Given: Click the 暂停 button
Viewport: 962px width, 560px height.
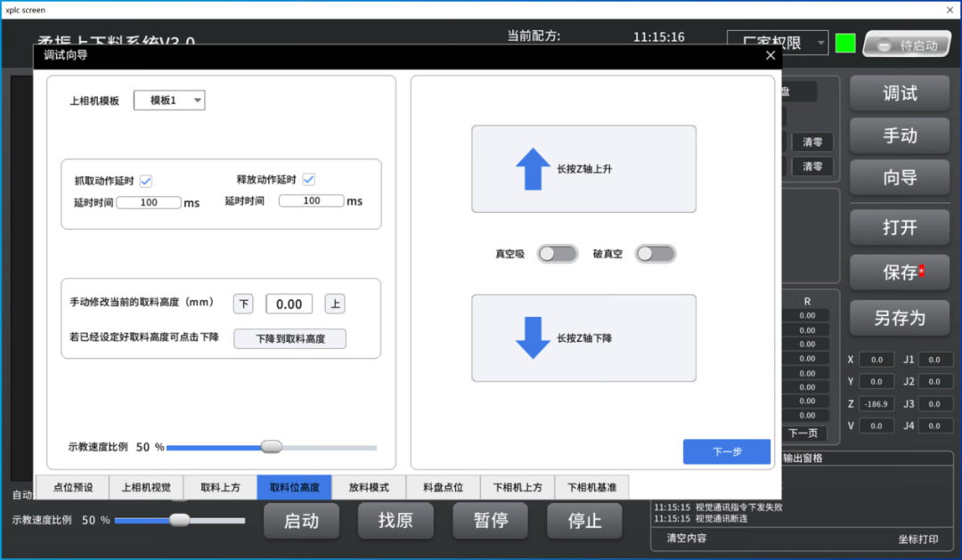Looking at the screenshot, I should tap(490, 521).
